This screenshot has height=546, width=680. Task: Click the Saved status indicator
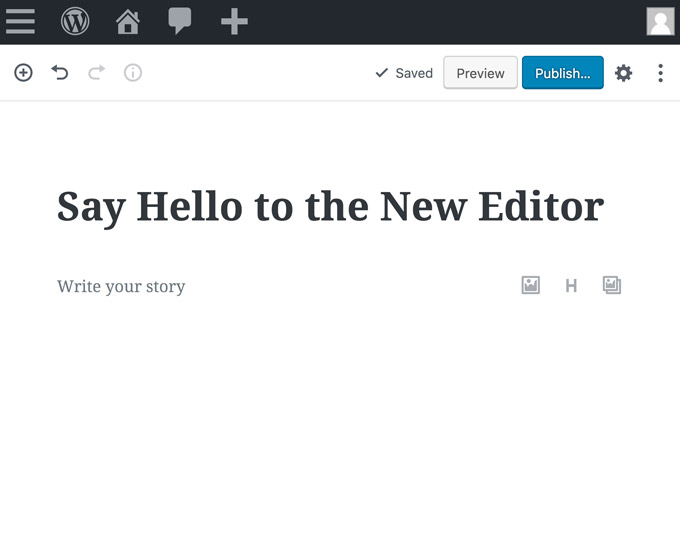point(404,73)
